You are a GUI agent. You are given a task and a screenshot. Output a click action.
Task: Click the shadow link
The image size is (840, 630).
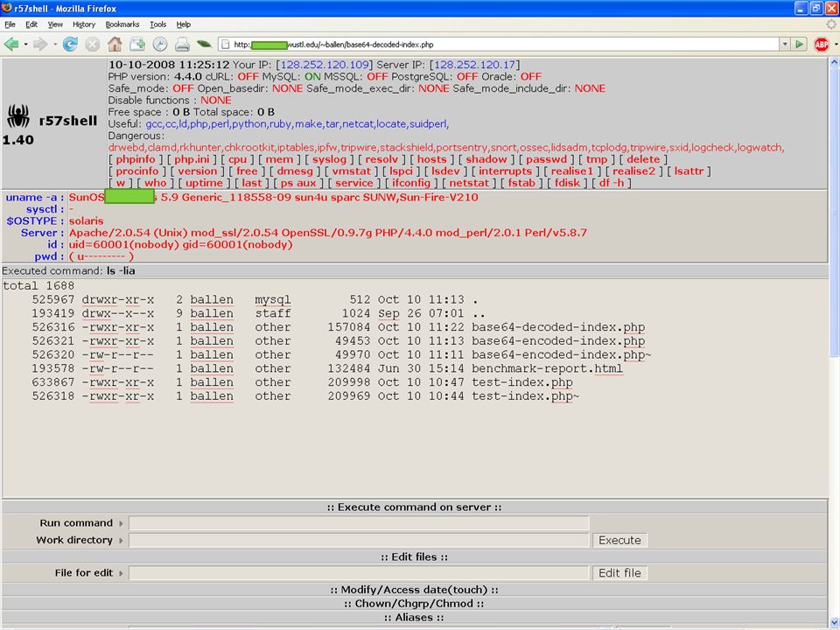pyautogui.click(x=486, y=159)
